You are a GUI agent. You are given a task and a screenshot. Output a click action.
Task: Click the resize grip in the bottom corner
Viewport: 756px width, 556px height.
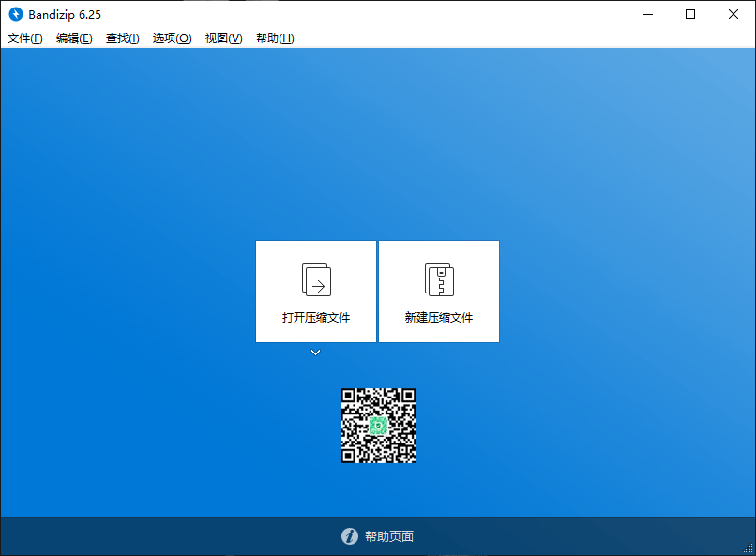coord(748,548)
